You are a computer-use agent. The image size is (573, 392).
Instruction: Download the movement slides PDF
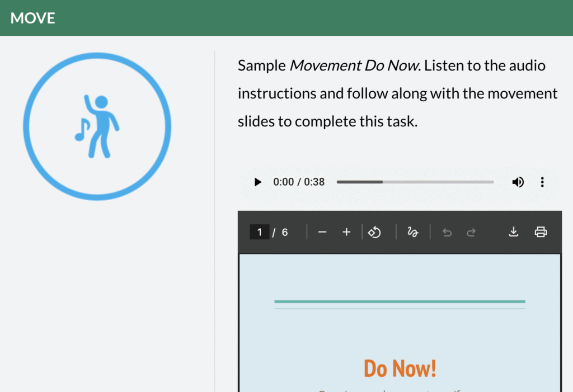[x=513, y=232]
